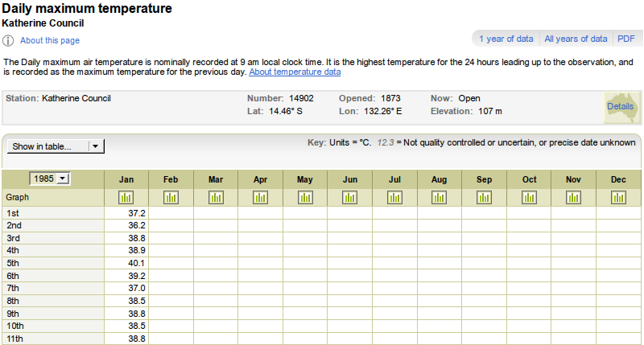Switch to 'All years of data' tab
The height and width of the screenshot is (345, 644).
pos(576,39)
